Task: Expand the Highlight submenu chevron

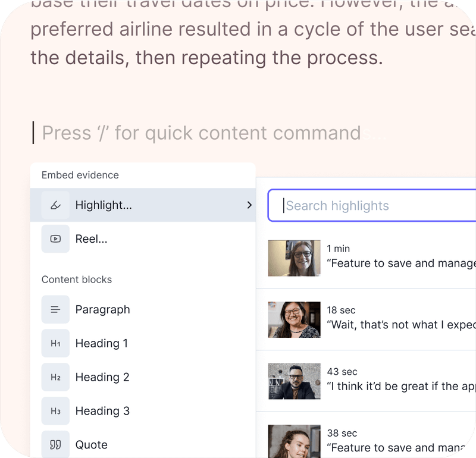Action: coord(249,205)
